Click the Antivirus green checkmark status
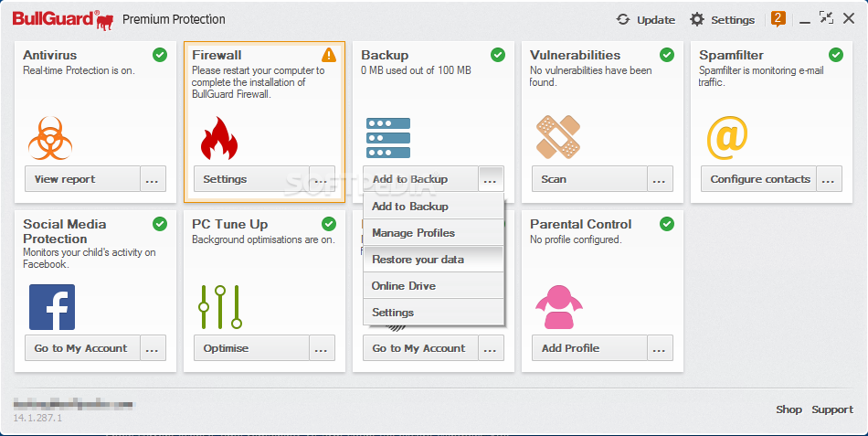This screenshot has width=868, height=436. pos(160,54)
